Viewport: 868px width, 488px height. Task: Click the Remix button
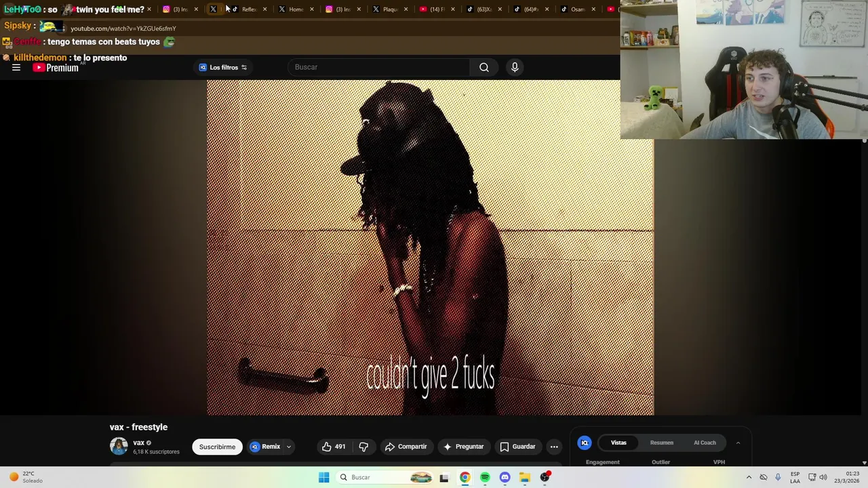click(265, 447)
